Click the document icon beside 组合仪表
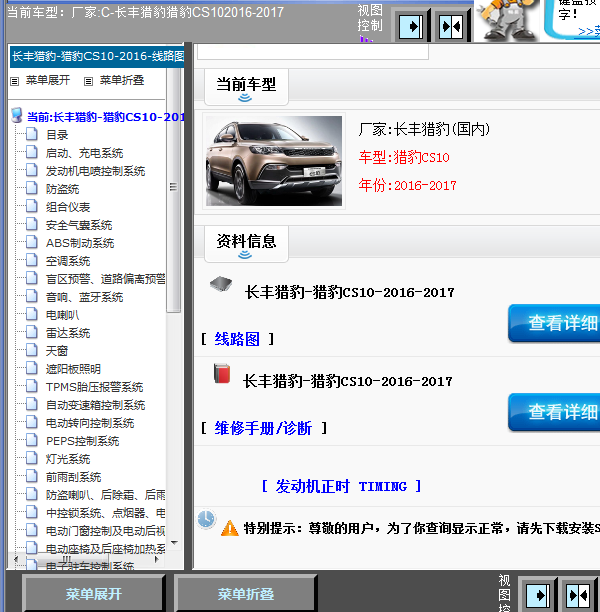 (32, 206)
